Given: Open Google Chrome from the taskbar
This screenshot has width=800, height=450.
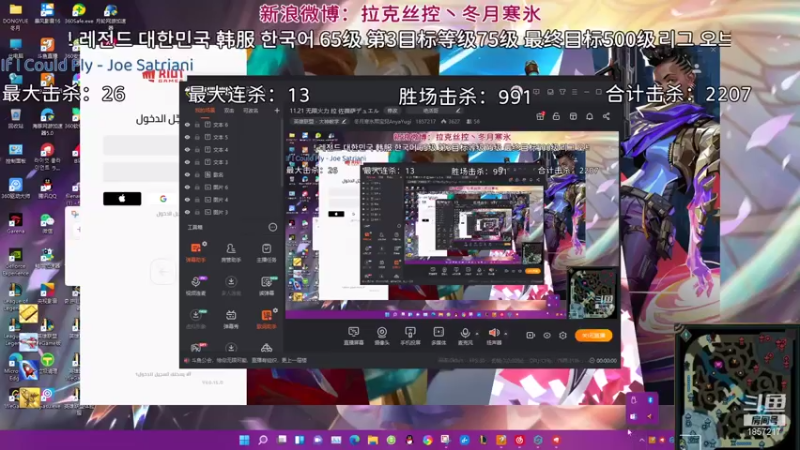Looking at the screenshot, I should pyautogui.click(x=428, y=440).
